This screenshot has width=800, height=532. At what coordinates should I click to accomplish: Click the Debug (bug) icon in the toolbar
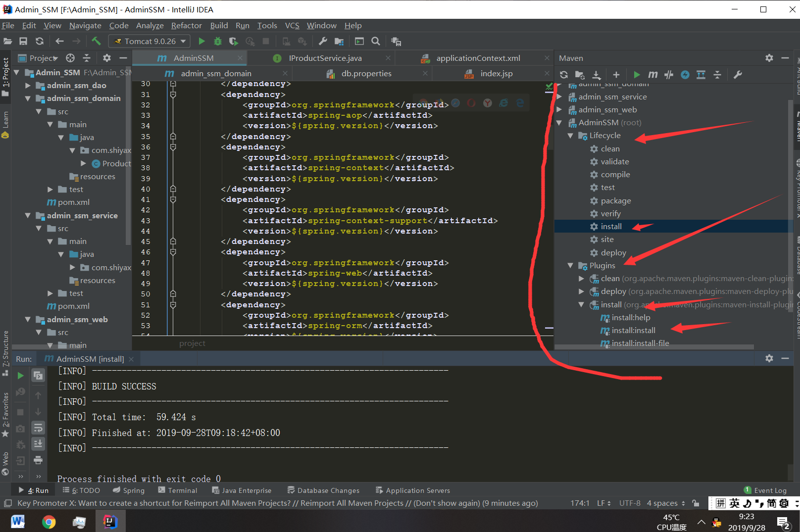click(x=218, y=41)
